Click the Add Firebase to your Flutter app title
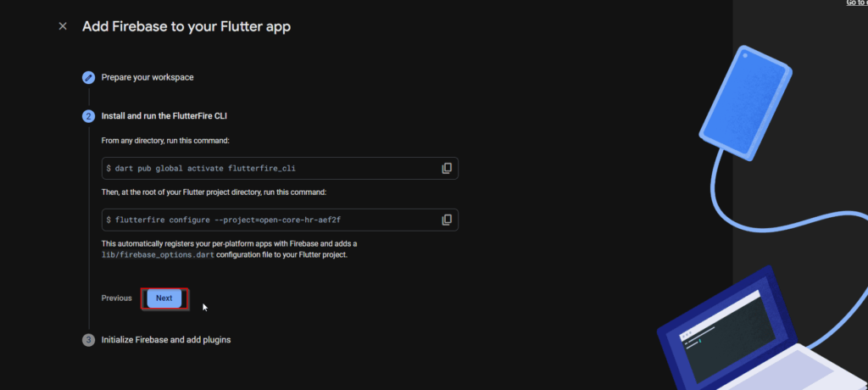 coord(186,26)
